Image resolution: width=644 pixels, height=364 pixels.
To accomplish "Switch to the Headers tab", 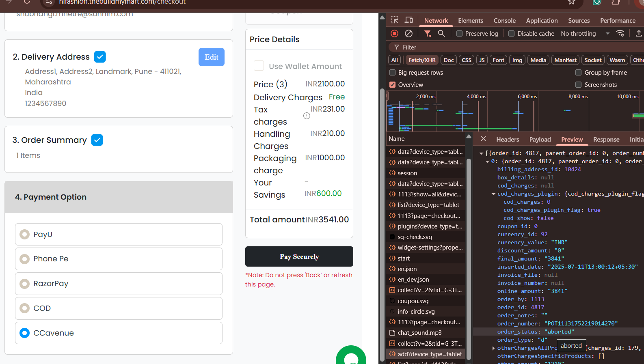I will (508, 140).
